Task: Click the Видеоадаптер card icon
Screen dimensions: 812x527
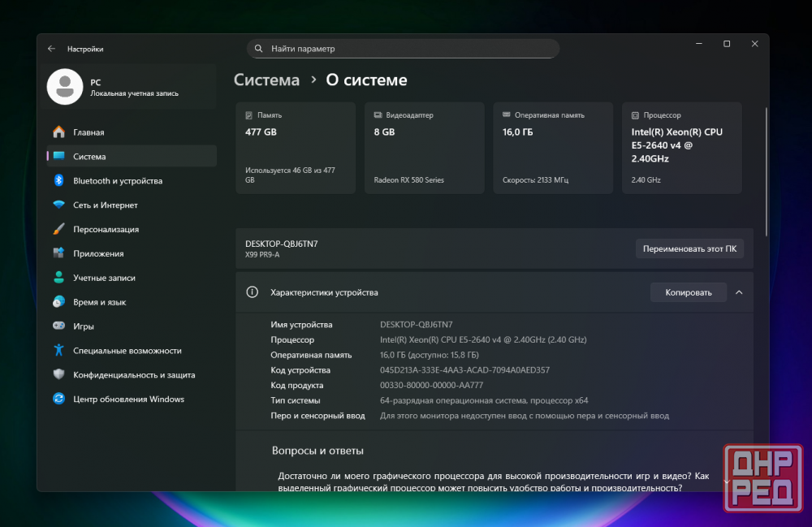Action: click(x=378, y=115)
